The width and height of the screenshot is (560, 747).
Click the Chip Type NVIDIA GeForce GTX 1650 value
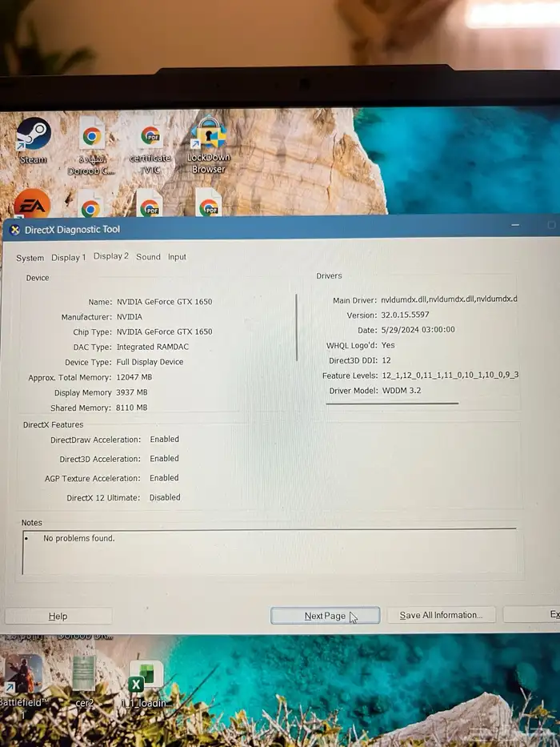pos(164,332)
